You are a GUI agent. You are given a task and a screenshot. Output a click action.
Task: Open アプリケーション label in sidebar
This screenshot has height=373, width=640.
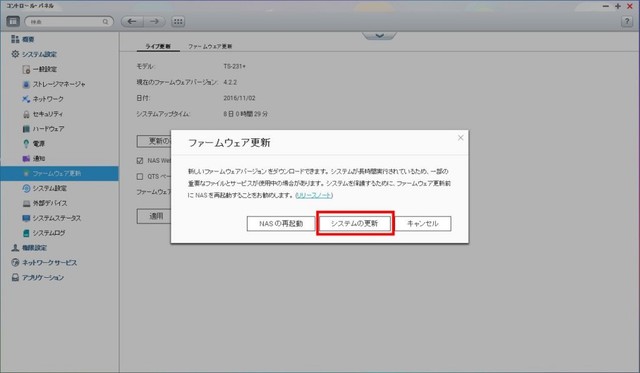pyautogui.click(x=43, y=278)
